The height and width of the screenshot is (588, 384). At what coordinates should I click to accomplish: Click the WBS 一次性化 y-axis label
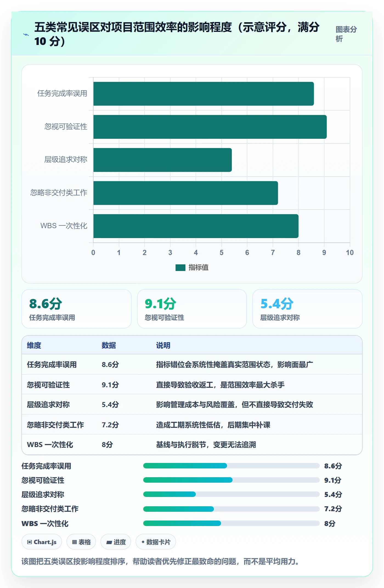coord(64,226)
